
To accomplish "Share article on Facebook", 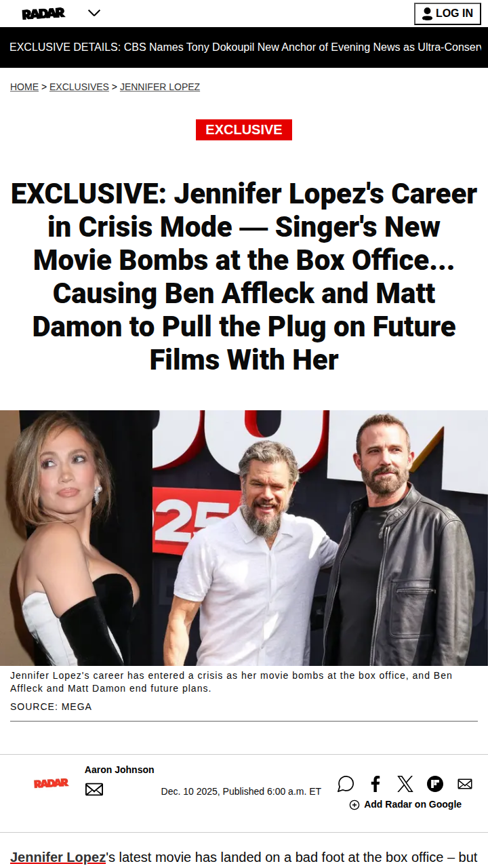I will (375, 784).
